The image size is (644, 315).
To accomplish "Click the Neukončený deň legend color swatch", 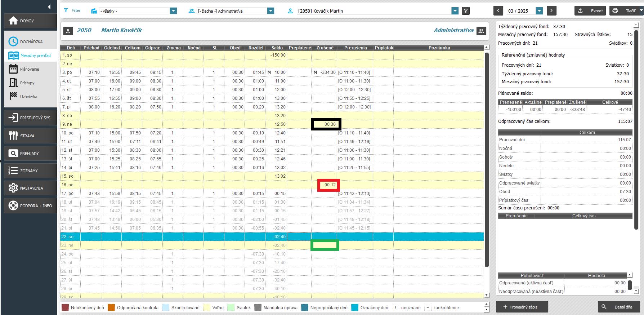I will [65, 308].
